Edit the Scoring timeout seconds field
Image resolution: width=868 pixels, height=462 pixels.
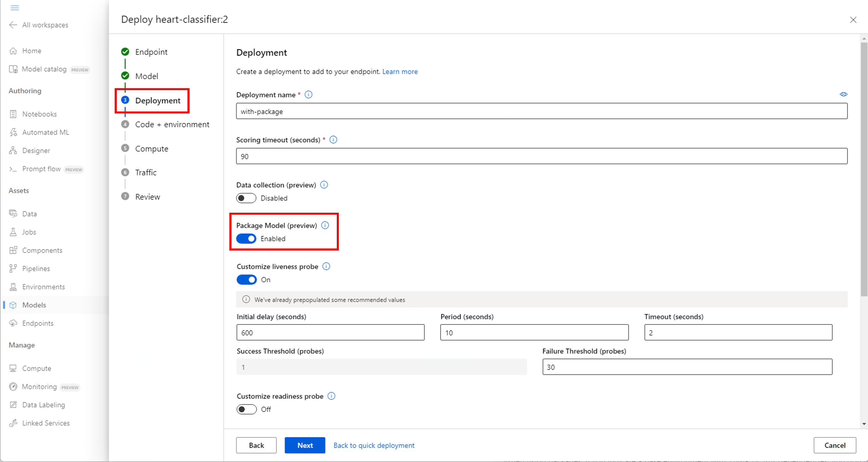click(541, 156)
